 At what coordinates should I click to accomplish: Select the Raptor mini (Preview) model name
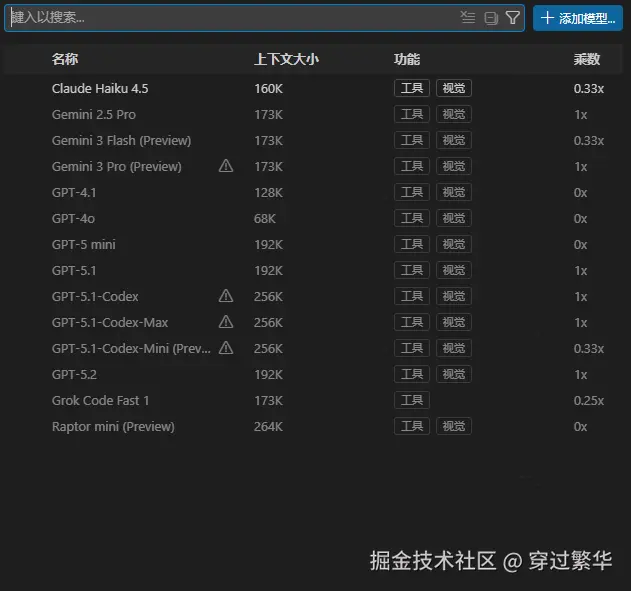click(x=113, y=426)
